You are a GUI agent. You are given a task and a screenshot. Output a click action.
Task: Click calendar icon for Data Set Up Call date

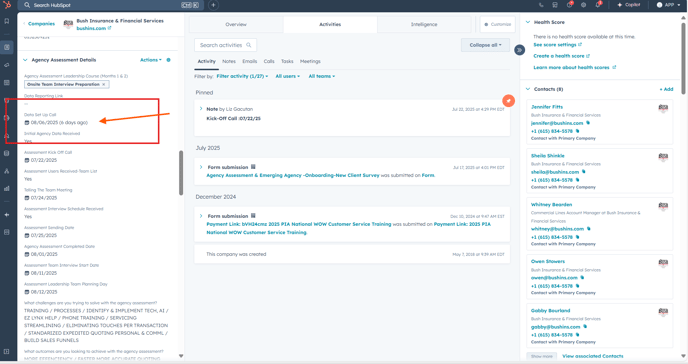coord(26,122)
